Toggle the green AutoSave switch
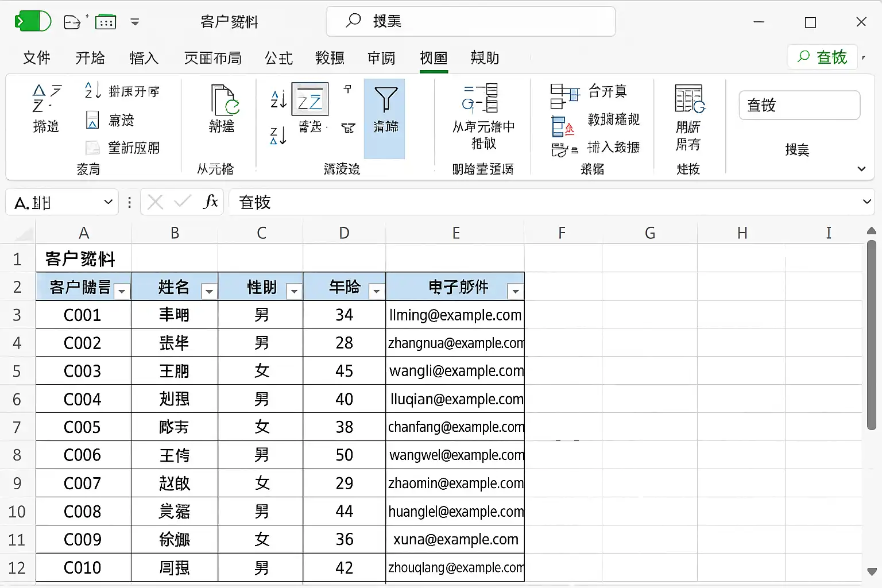The width and height of the screenshot is (882, 588). point(33,22)
